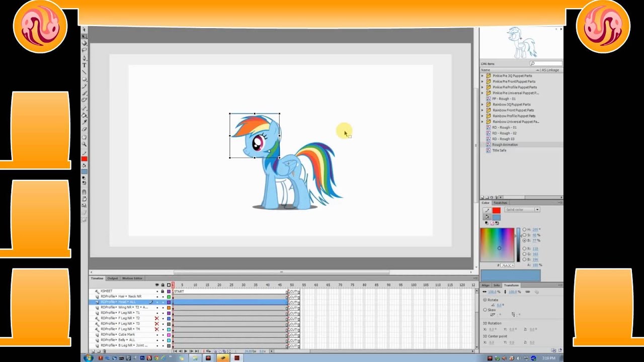Go to first frame in timeline controls

click(x=175, y=351)
